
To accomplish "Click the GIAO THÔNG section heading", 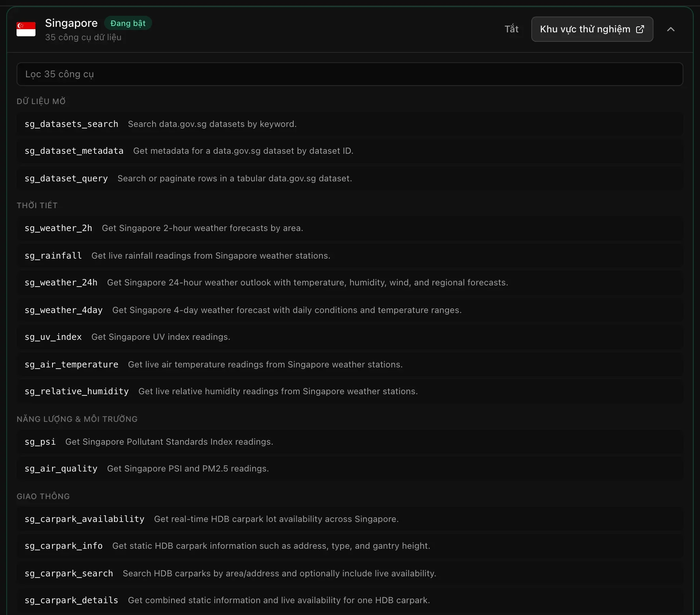I will click(43, 496).
